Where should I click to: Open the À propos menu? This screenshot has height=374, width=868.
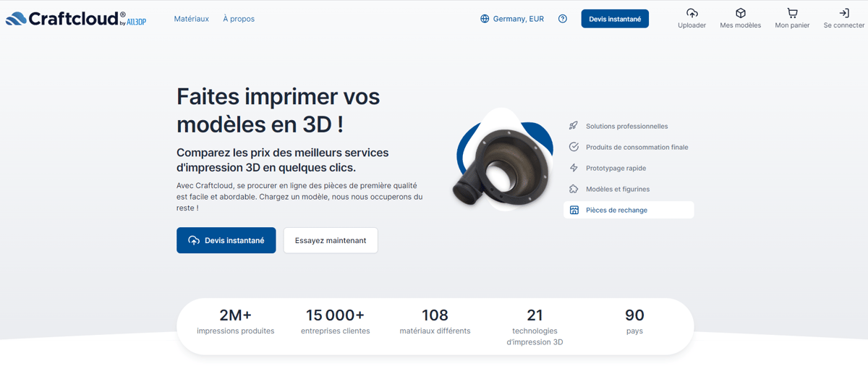(x=239, y=19)
